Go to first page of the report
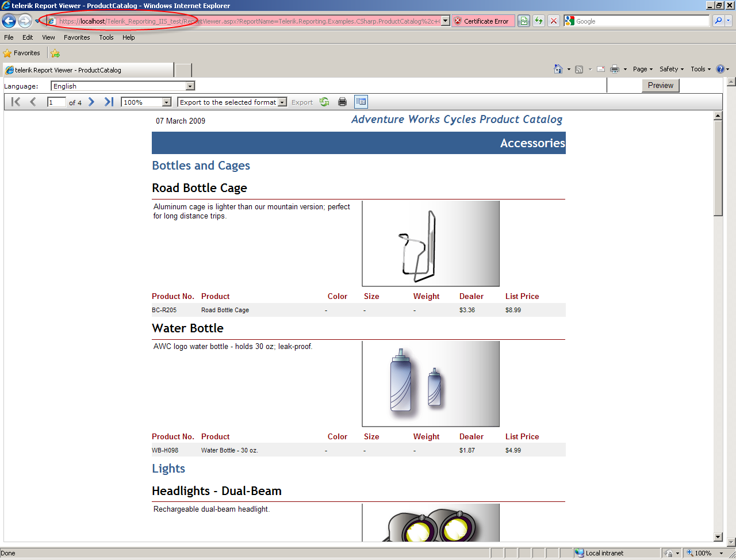This screenshot has width=736, height=560. pos(16,102)
